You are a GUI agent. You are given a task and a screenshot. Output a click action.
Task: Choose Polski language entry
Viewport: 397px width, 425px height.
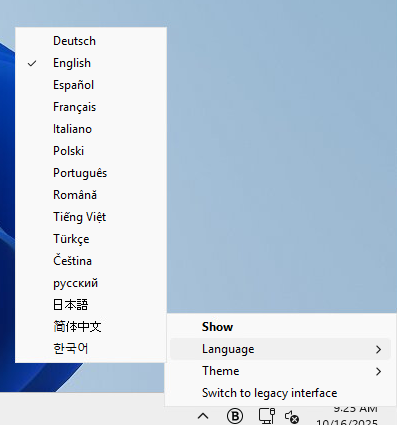[91, 151]
